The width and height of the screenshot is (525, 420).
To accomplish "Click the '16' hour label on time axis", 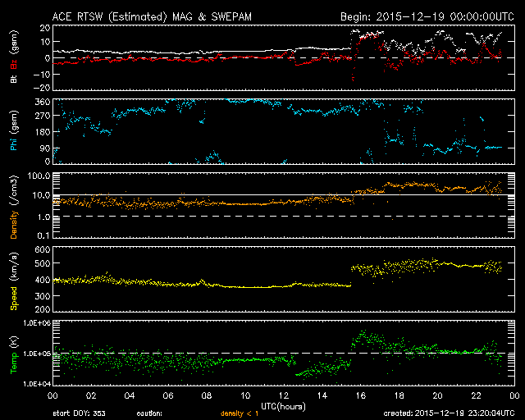I will pyautogui.click(x=361, y=396).
